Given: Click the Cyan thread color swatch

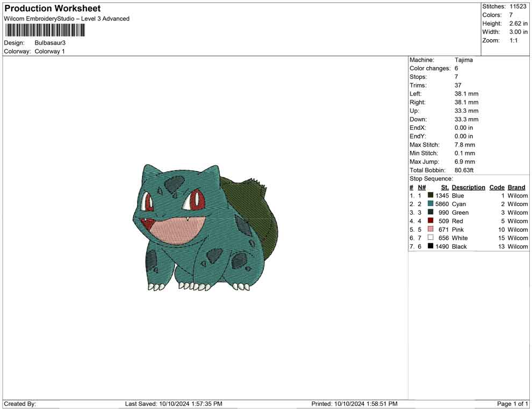Looking at the screenshot, I should 430,203.
